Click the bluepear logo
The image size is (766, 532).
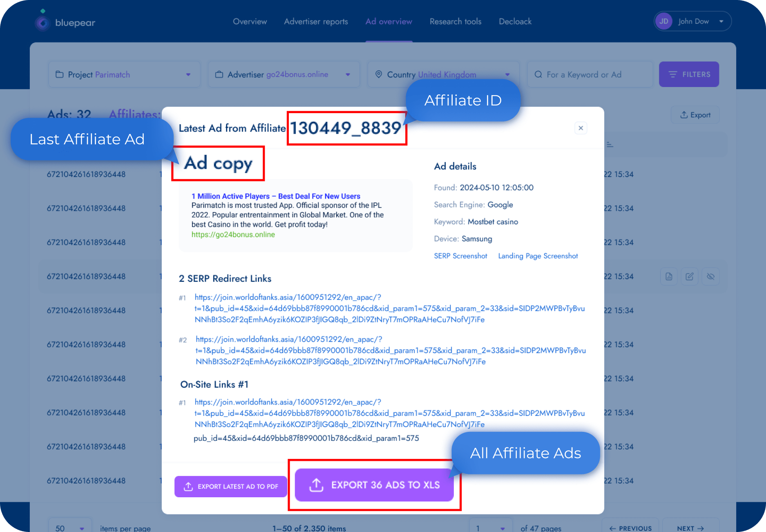65,21
